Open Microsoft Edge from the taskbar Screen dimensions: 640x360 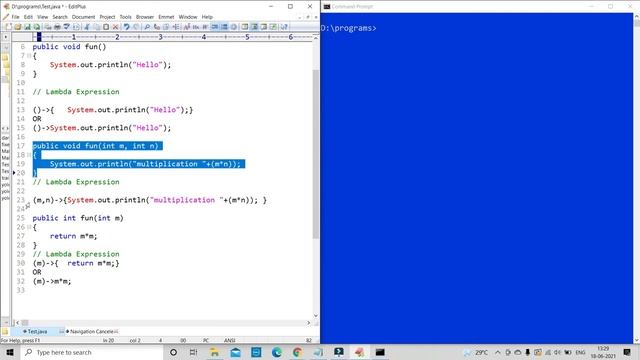point(277,352)
